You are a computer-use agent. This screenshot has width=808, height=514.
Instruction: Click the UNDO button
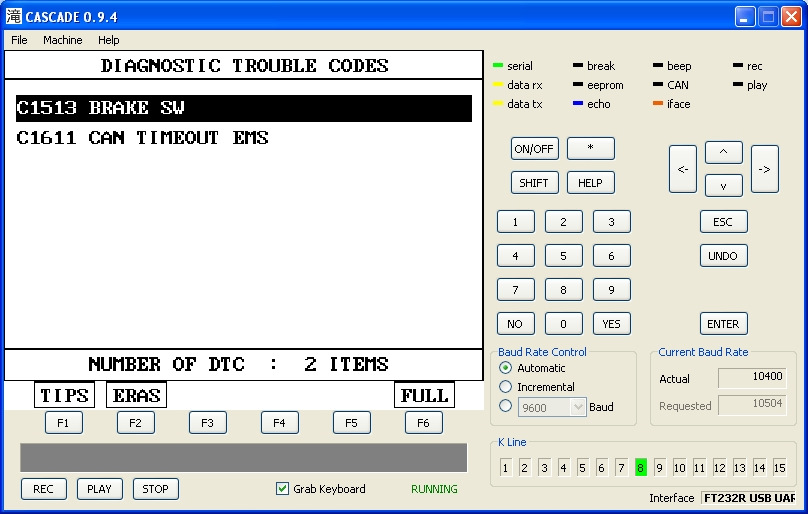tap(723, 256)
